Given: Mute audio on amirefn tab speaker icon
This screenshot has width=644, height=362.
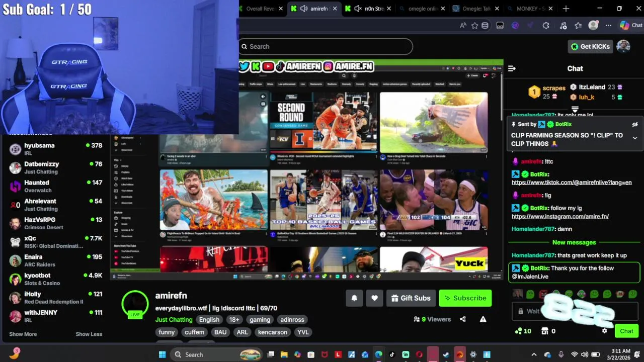Looking at the screenshot, I should click(304, 9).
